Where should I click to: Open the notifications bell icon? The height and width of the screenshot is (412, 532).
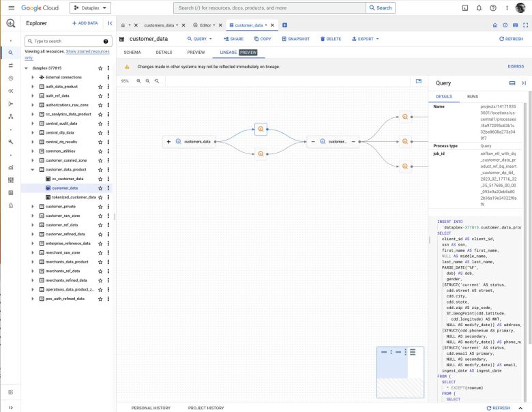pos(479,8)
